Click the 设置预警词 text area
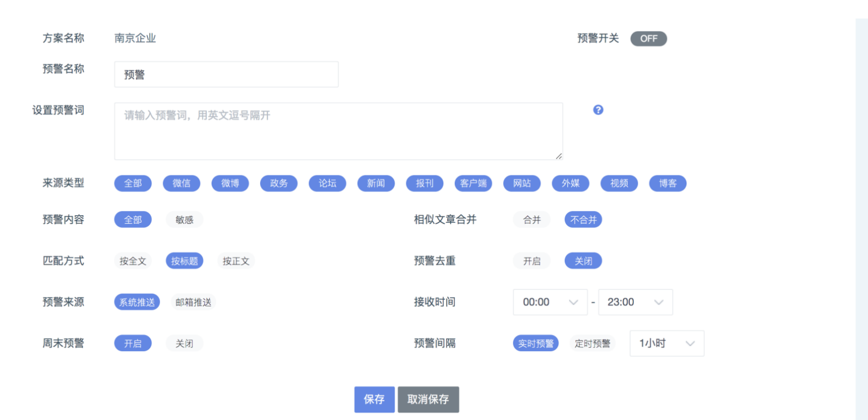 [x=338, y=131]
